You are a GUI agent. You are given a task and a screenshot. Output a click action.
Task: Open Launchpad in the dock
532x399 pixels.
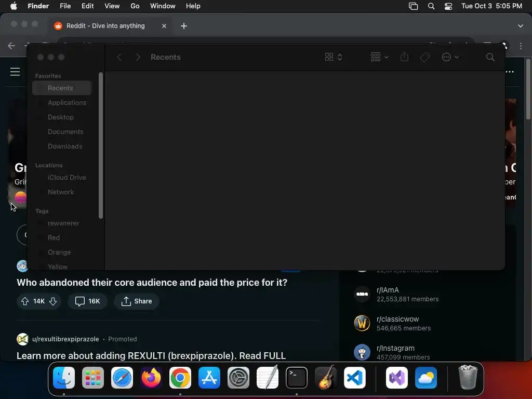[93, 378]
